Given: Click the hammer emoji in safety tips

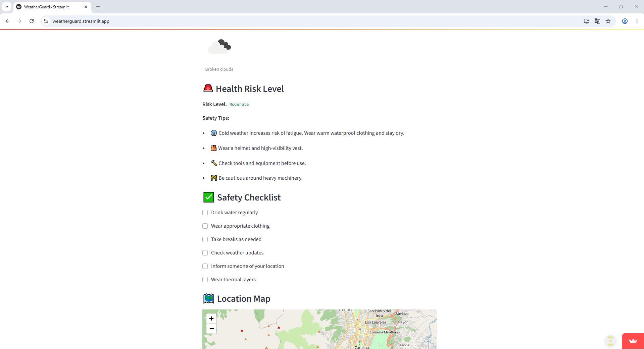Looking at the screenshot, I should pos(214,163).
